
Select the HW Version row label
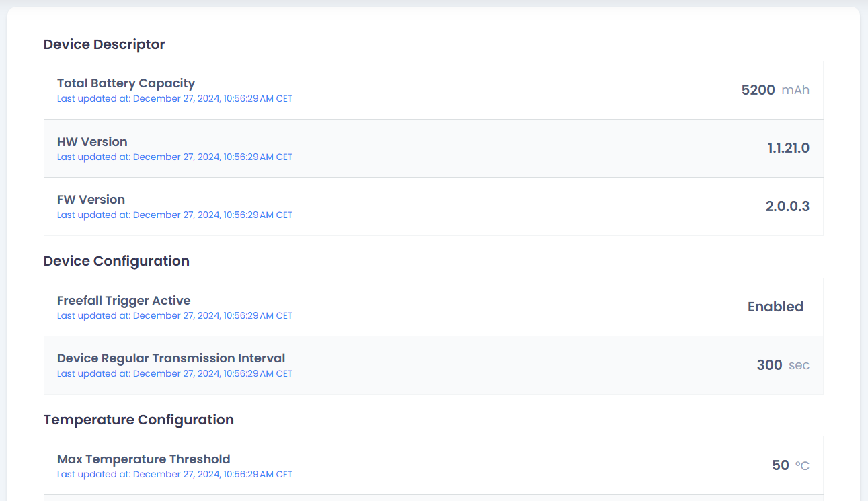[92, 142]
